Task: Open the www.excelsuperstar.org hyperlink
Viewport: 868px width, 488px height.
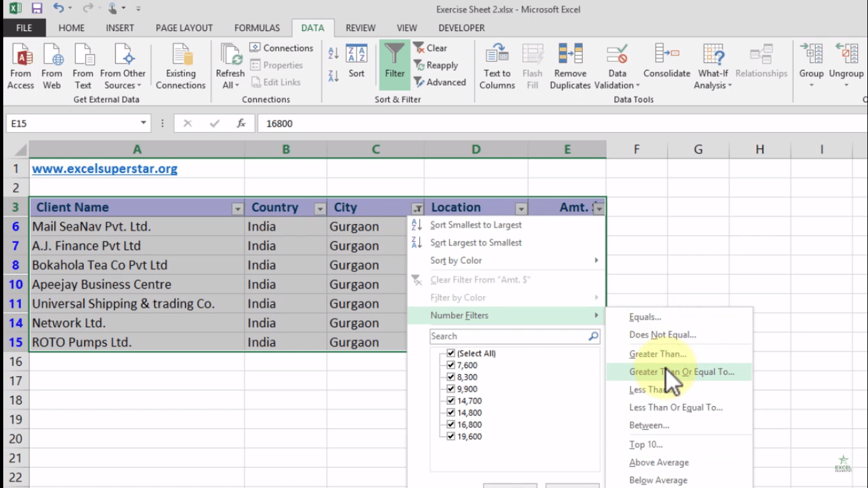Action: tap(104, 169)
